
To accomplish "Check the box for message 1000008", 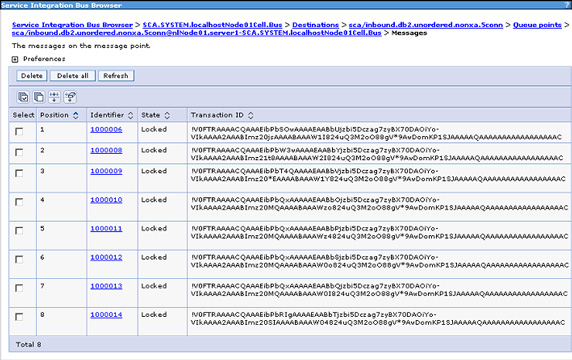I will coord(19,152).
